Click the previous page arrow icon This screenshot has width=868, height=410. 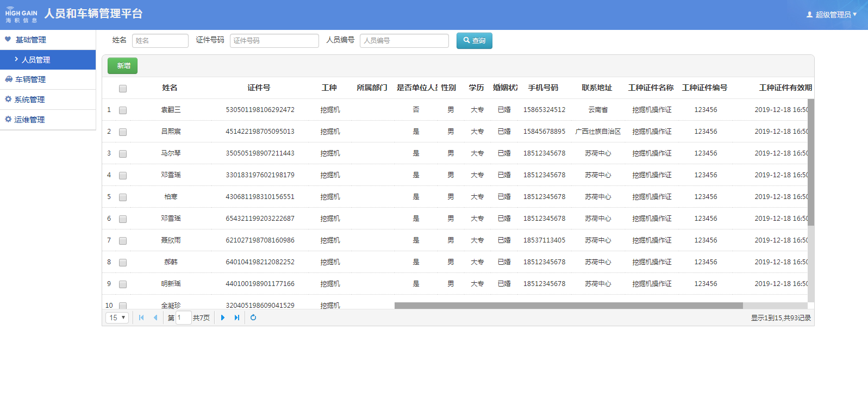(x=155, y=318)
